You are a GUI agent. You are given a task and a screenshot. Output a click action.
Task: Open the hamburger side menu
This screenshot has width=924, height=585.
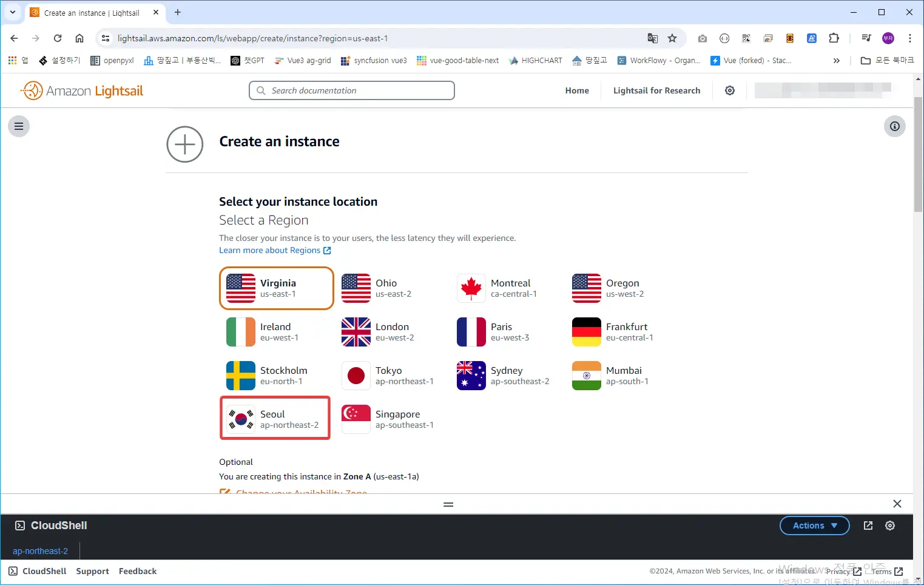19,126
